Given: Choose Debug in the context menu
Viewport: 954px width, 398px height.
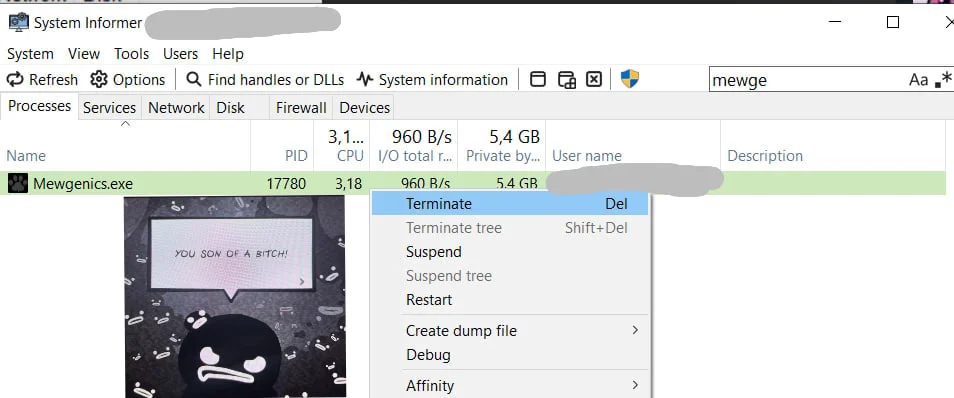Looking at the screenshot, I should 509,355.
